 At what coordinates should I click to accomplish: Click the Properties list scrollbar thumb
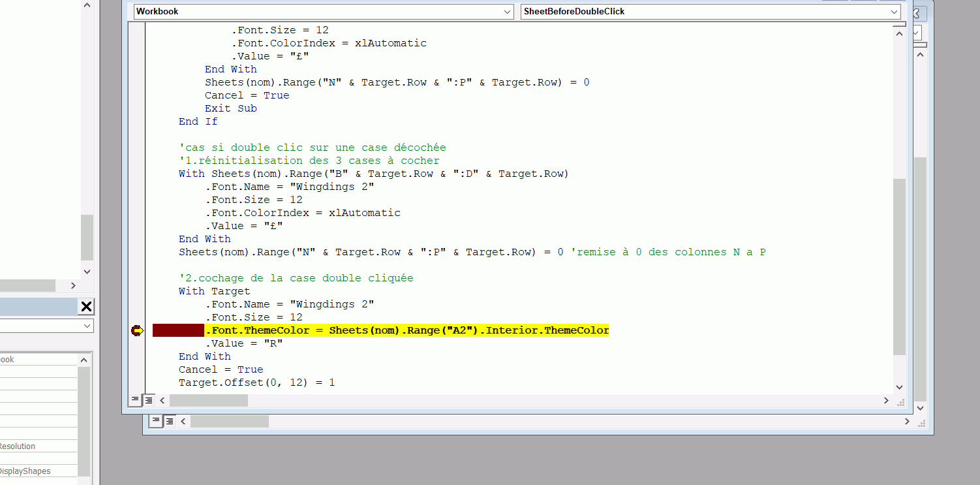84,421
